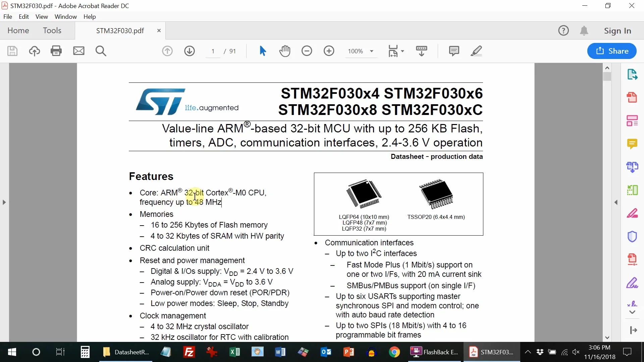Go to next page arrow
The image size is (644, 362).
[190, 51]
